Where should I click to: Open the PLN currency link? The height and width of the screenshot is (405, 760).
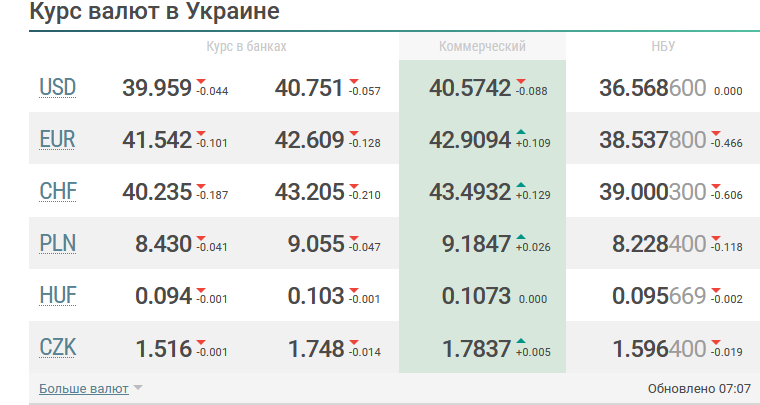coord(57,244)
